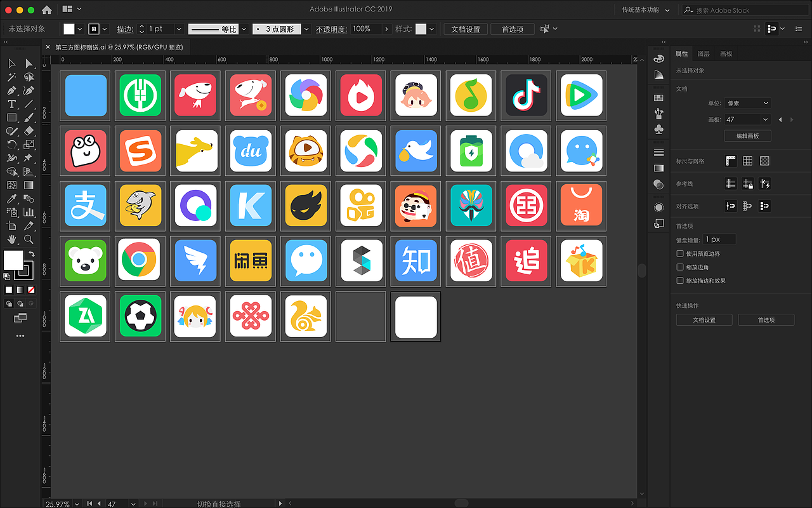Image resolution: width=812 pixels, height=508 pixels.
Task: Toggle the grid display button
Action: pyautogui.click(x=748, y=161)
